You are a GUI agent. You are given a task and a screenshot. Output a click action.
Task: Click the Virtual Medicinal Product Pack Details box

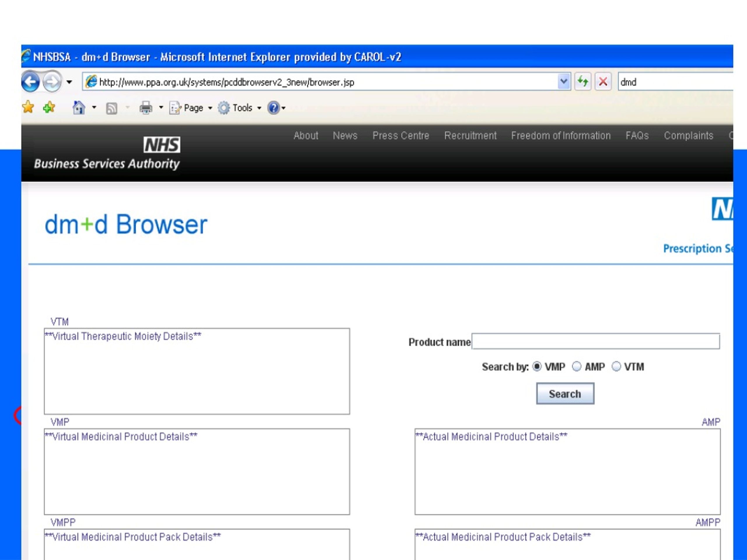(197, 545)
